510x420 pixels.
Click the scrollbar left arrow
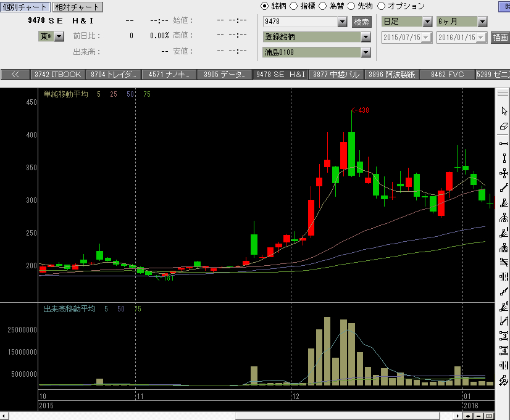click(4, 416)
